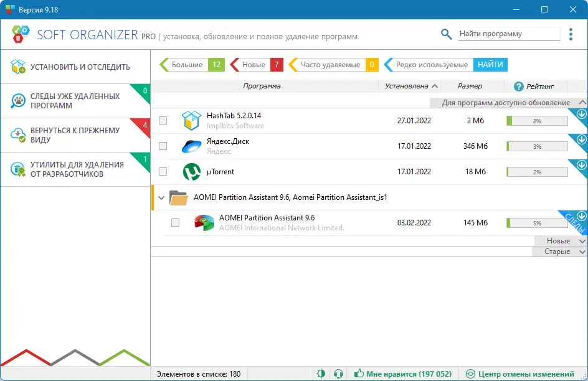This screenshot has height=381, width=588.
Task: Check the AOMEI Partition Assistant 9.6 checkbox
Action: (x=175, y=222)
